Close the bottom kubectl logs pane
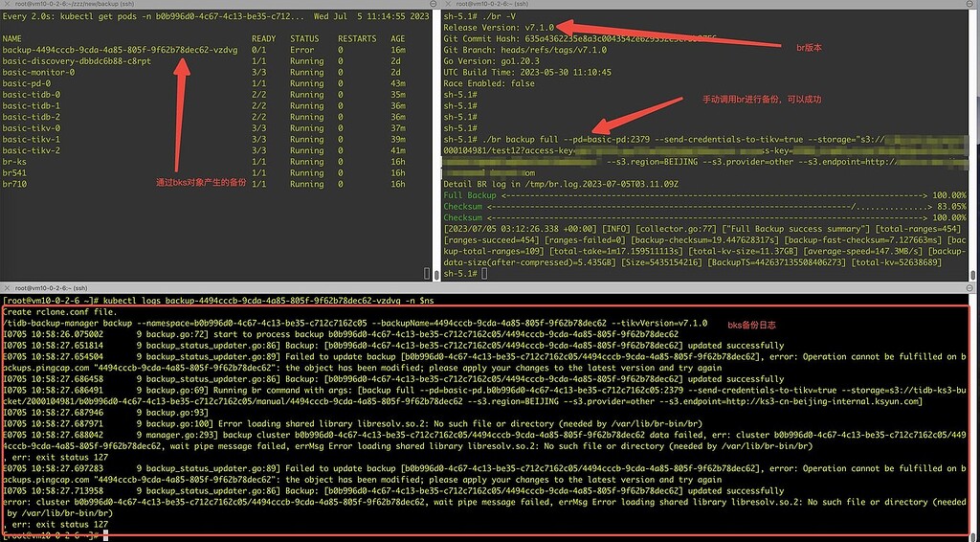Image resolution: width=980 pixels, height=542 pixels. (x=7, y=286)
